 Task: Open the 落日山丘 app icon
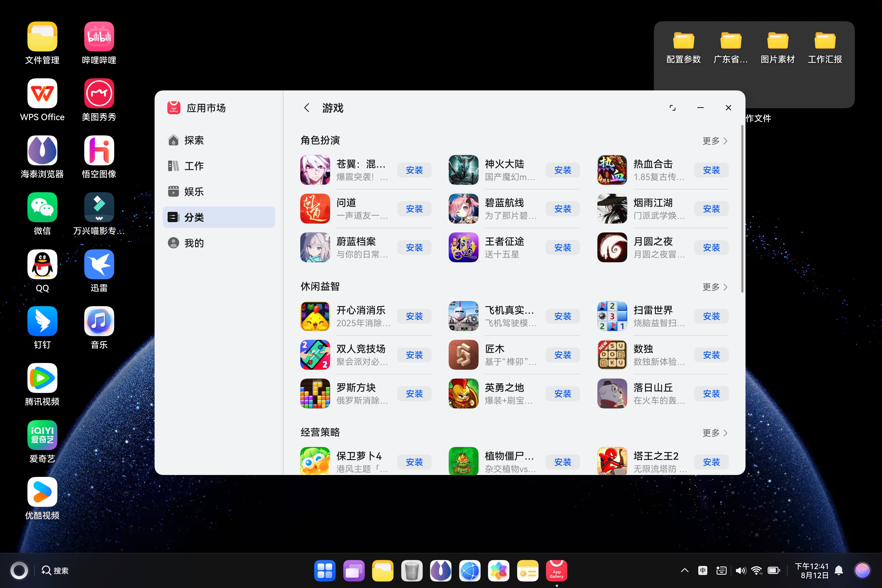[x=612, y=394]
